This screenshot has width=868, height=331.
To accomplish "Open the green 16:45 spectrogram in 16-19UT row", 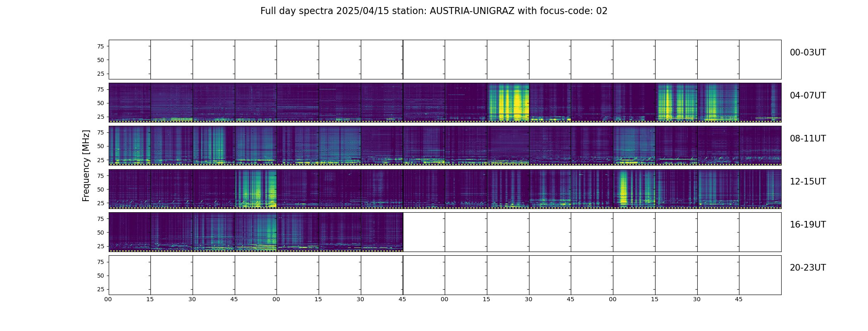I will (x=256, y=232).
